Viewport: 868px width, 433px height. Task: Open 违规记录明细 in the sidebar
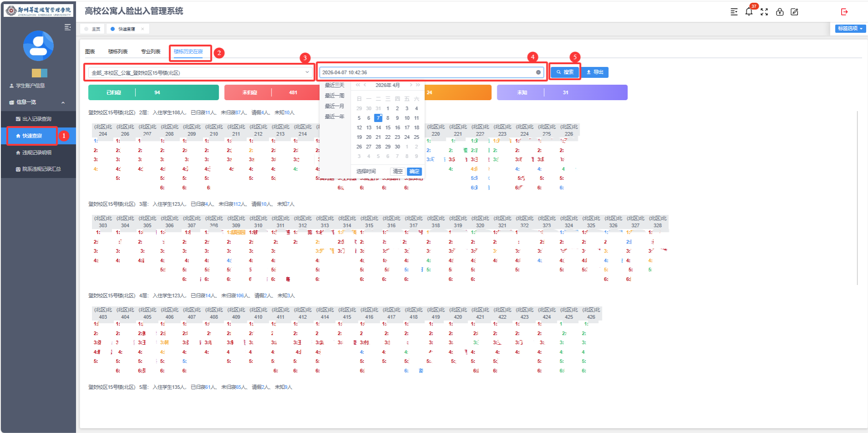(36, 153)
